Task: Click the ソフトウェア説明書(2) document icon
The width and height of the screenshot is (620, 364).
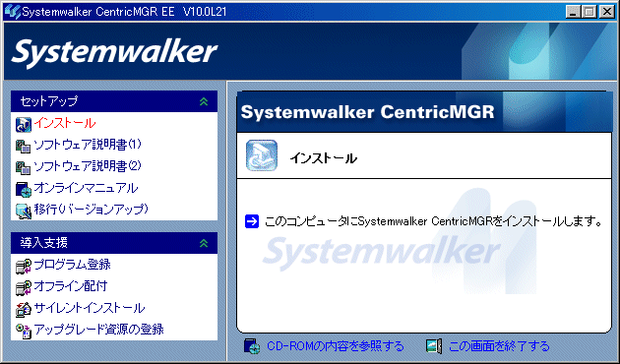Action: [23, 167]
